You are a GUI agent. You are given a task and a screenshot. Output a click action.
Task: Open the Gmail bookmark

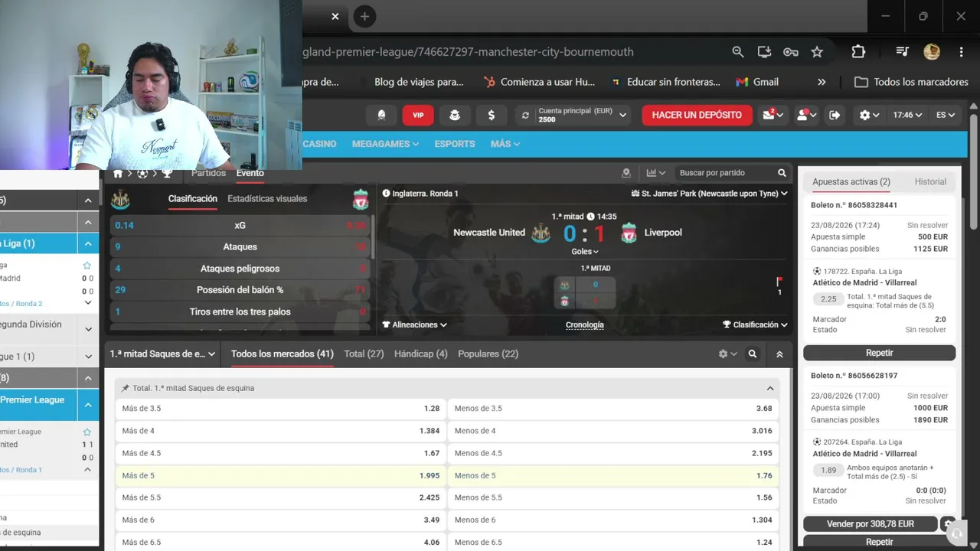click(757, 82)
